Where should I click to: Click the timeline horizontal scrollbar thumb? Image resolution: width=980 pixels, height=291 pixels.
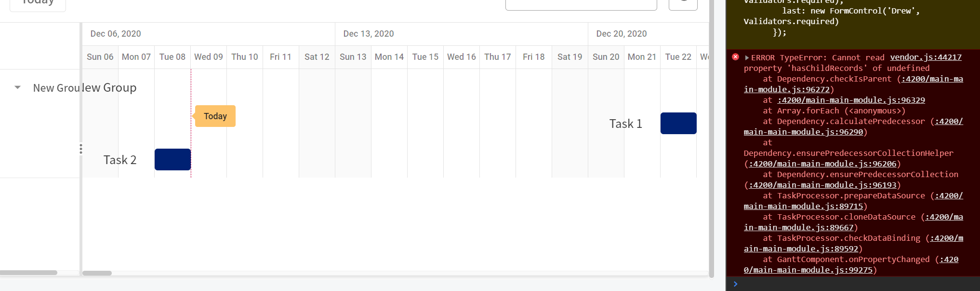point(97,273)
